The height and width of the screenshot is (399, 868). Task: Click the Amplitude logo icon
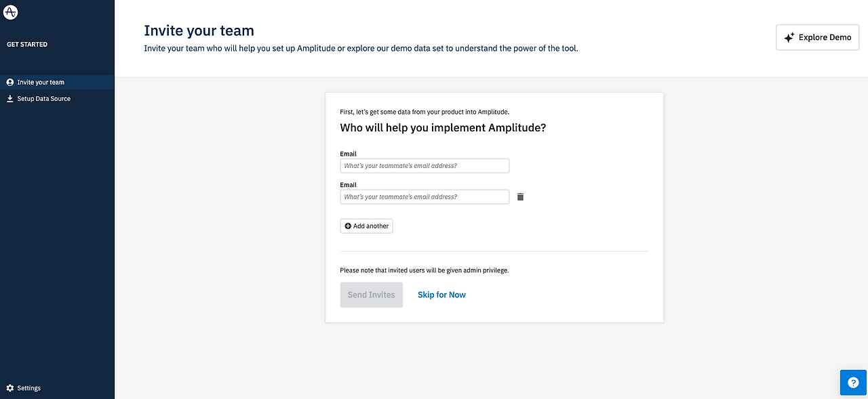coord(10,11)
